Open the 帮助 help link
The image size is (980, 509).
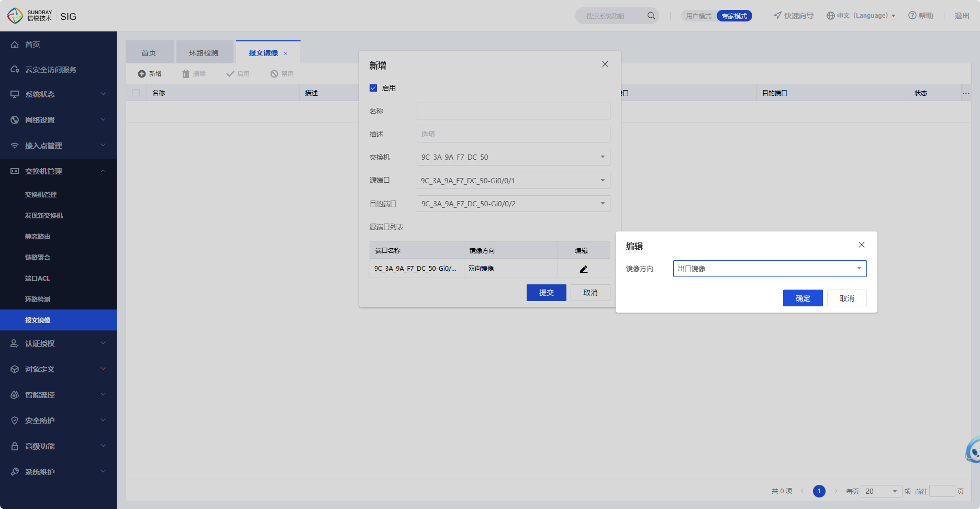[x=921, y=16]
